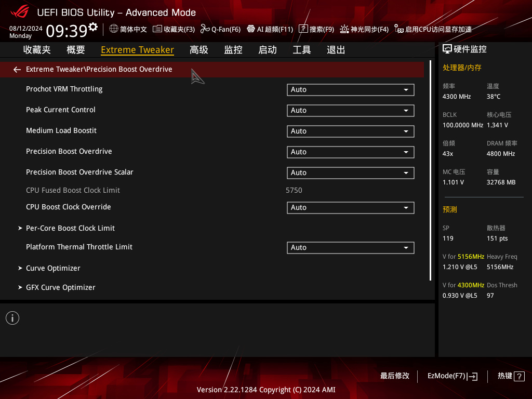Click 4300 MHz frequency value
Image resolution: width=532 pixels, height=399 pixels.
coord(456,97)
